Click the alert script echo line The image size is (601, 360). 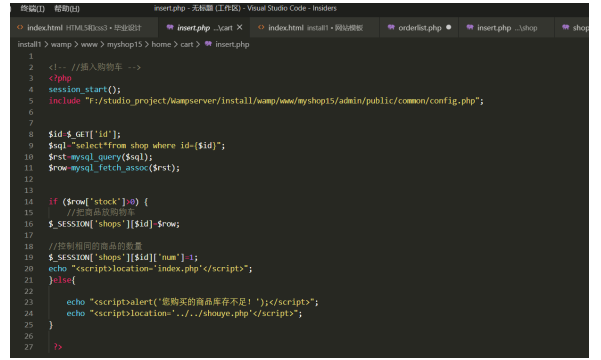pos(192,302)
